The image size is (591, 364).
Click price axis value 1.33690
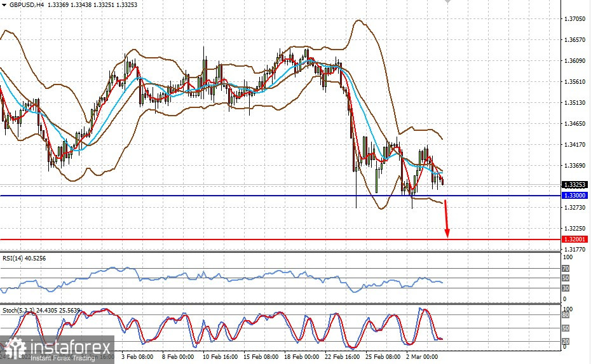click(574, 165)
